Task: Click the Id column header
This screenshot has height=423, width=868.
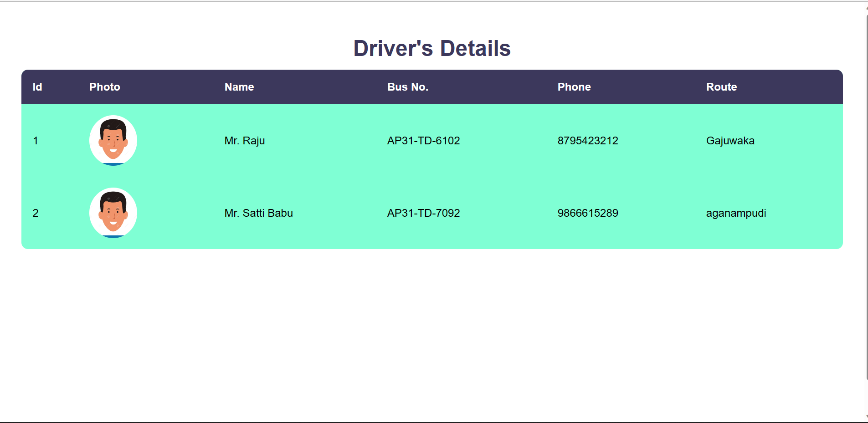Action: coord(37,87)
